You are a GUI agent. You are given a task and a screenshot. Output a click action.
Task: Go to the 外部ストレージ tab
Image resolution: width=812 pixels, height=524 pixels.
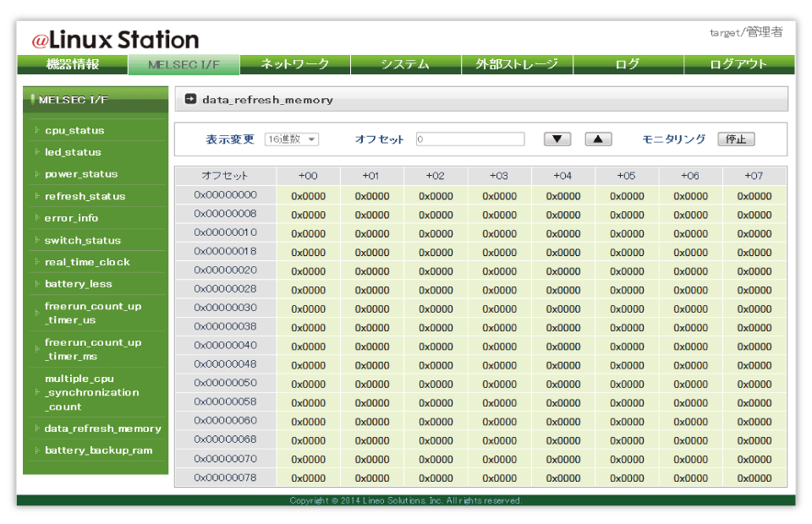coord(516,64)
